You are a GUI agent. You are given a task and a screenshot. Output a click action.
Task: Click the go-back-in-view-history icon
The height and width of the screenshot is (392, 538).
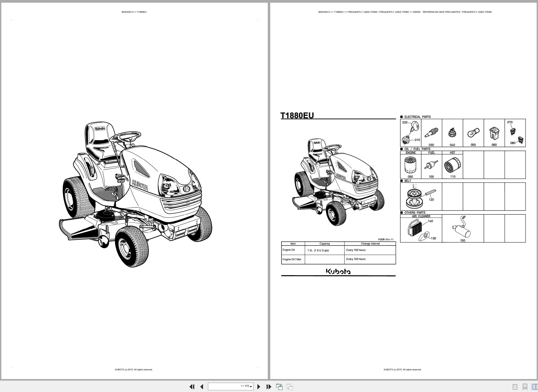[x=279, y=387]
